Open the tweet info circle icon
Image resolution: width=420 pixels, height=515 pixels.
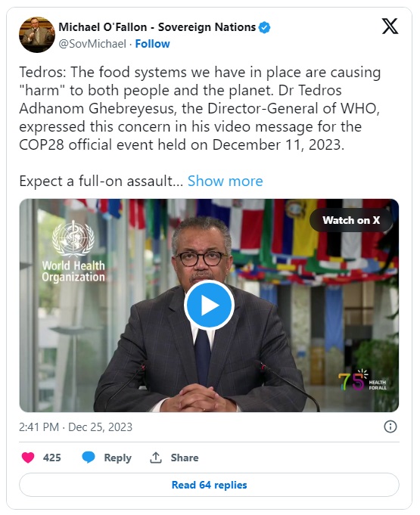tap(390, 427)
